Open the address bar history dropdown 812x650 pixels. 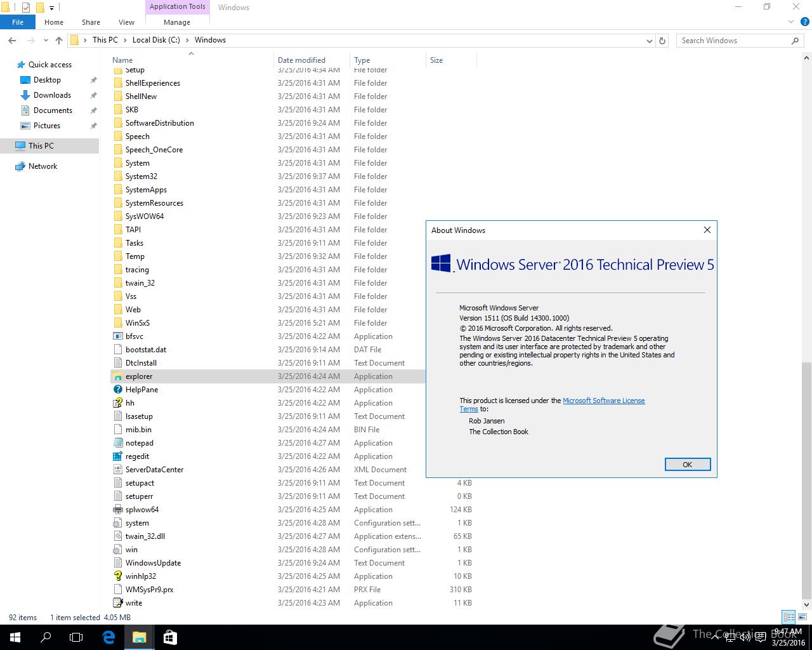click(649, 40)
